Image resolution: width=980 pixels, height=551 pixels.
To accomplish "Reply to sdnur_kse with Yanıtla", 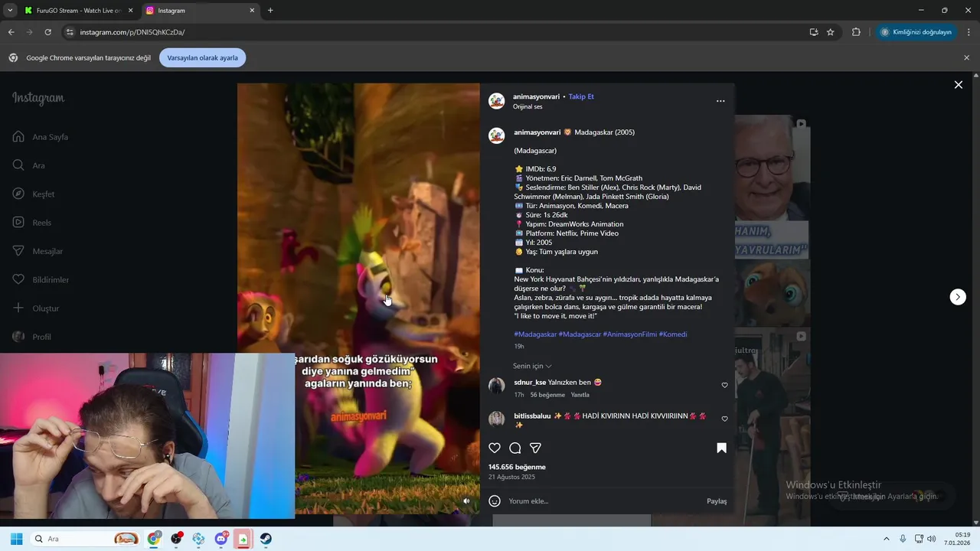I will [580, 395].
